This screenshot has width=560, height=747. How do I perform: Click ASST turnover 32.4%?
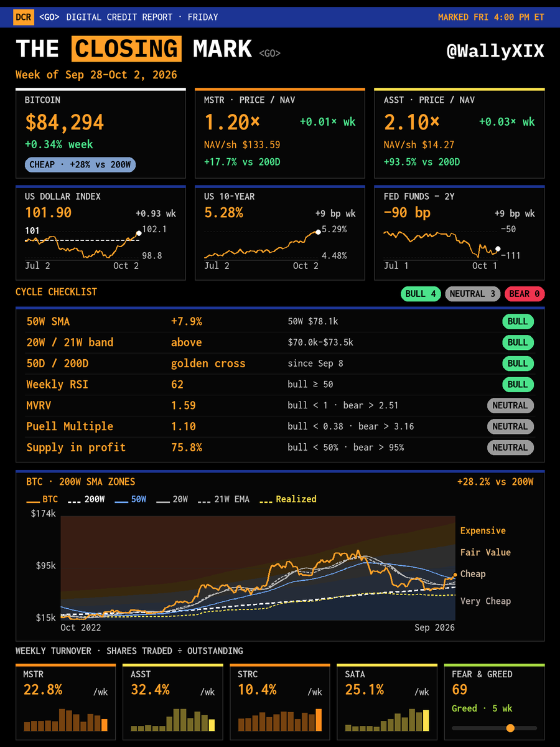[150, 690]
